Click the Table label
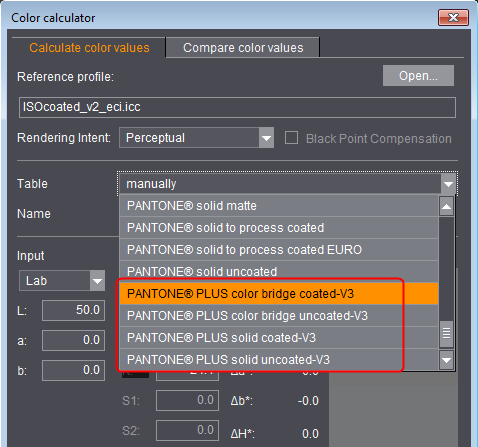This screenshot has height=447, width=478. (x=32, y=184)
